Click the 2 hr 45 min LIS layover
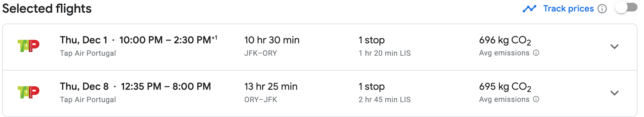This screenshot has width=644, height=117. (384, 100)
